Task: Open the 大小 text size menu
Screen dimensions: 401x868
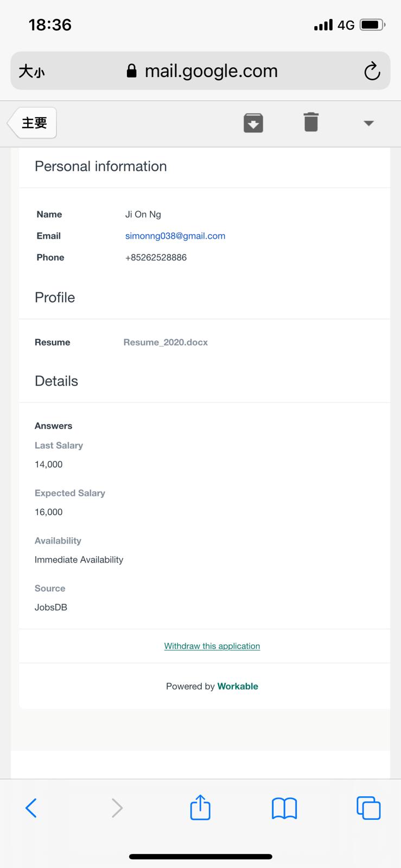Action: [31, 71]
